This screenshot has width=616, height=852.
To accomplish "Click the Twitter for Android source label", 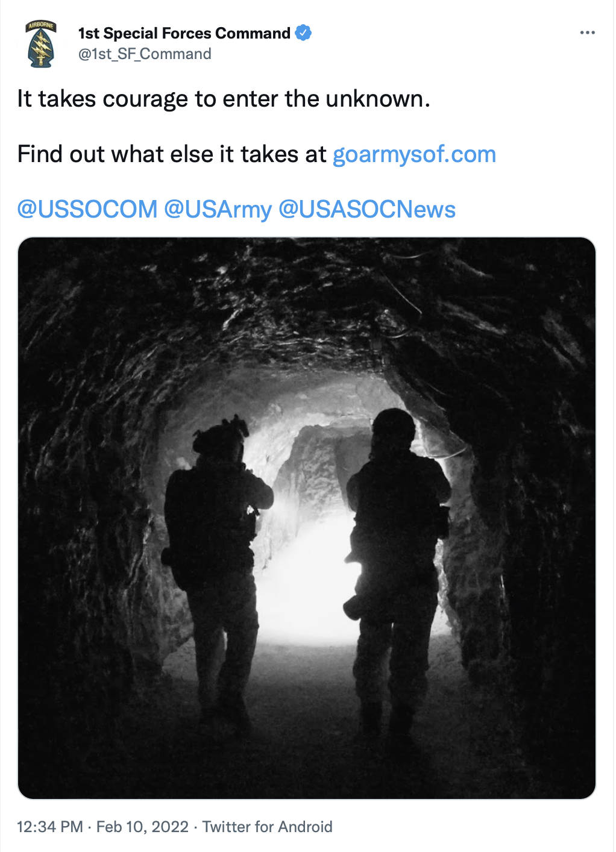I will click(x=267, y=827).
